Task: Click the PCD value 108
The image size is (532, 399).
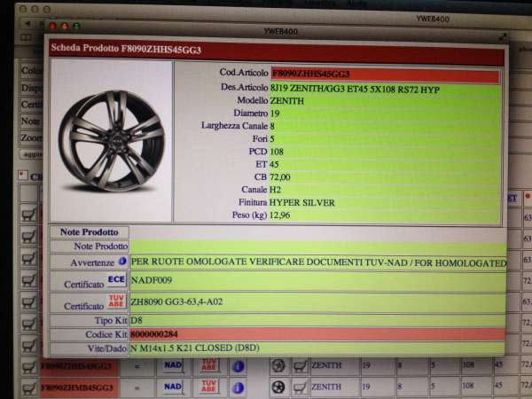Action: point(277,152)
